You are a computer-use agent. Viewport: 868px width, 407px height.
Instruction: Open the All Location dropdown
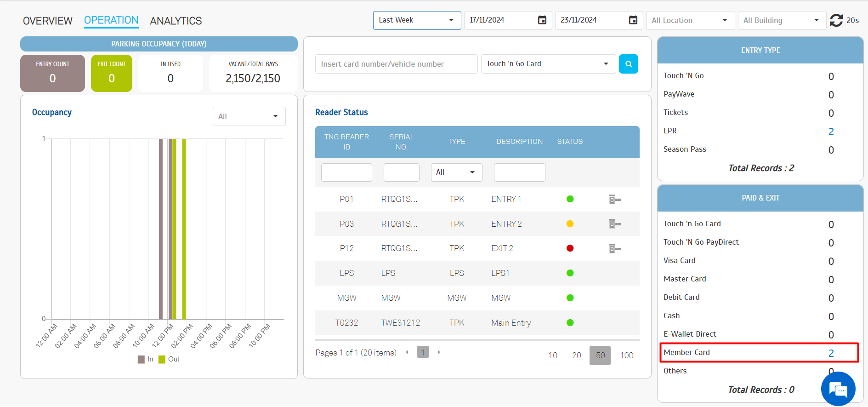tap(689, 20)
